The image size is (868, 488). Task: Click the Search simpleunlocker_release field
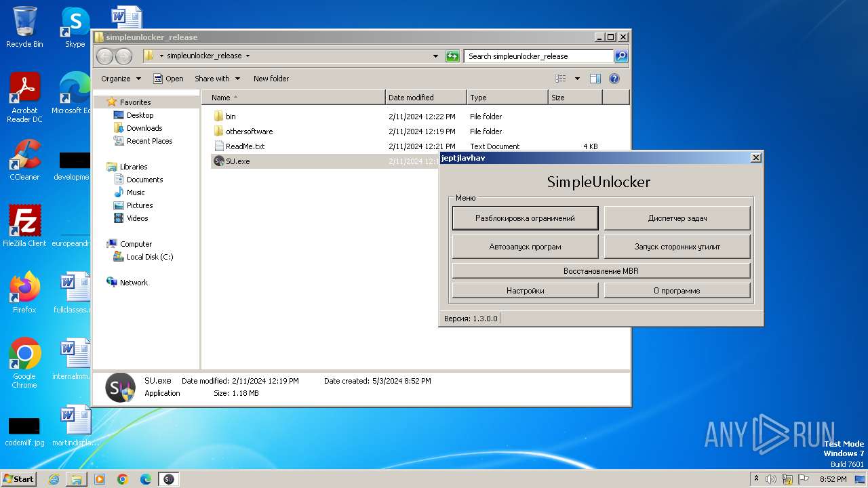point(539,56)
